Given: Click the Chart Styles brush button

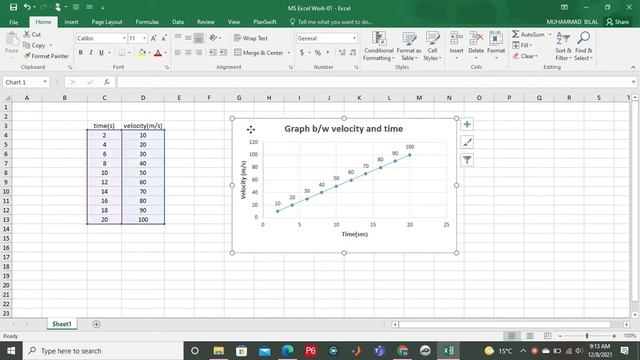Looking at the screenshot, I should [x=467, y=142].
